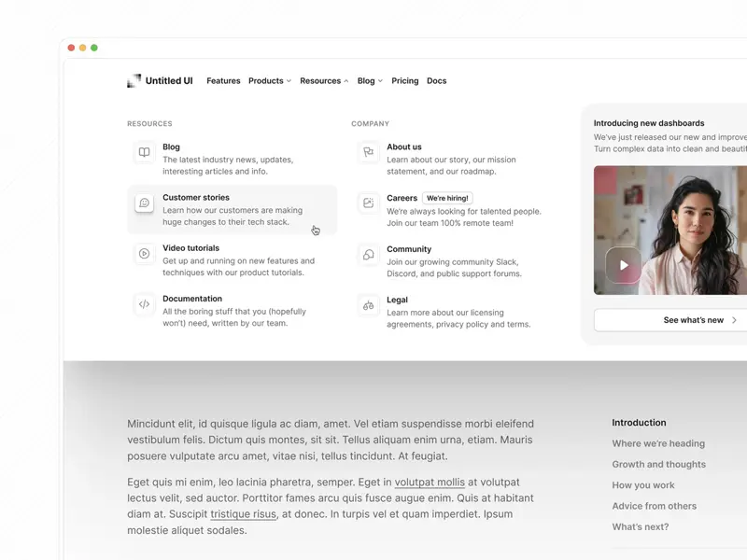This screenshot has width=747, height=560.
Task: Open the Features menu item
Action: 223,80
